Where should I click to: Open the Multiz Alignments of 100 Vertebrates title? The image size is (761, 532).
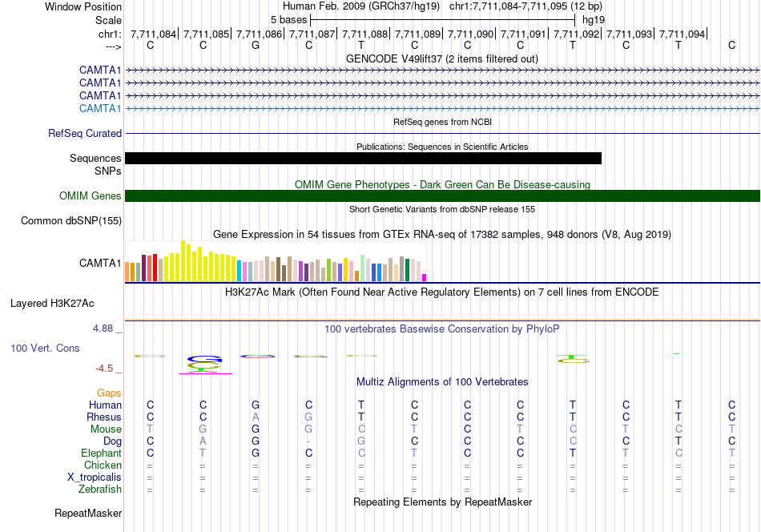point(442,382)
